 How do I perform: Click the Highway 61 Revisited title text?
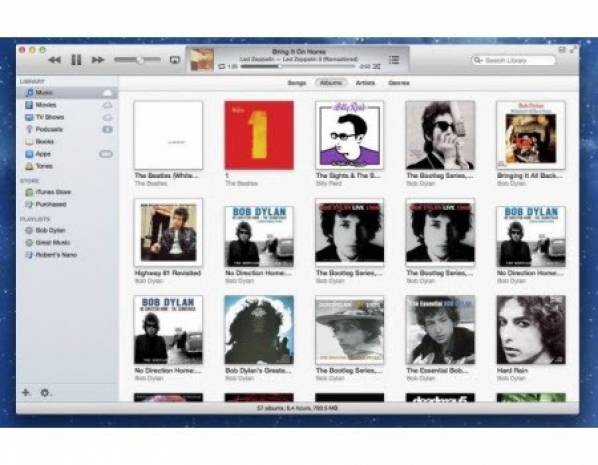click(167, 273)
